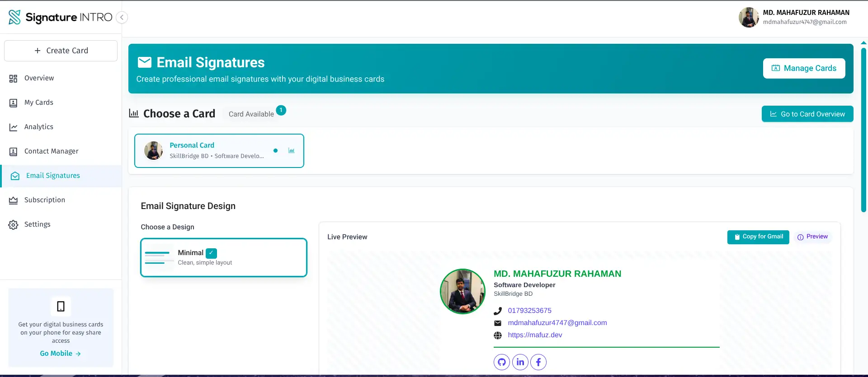Click the Copy for Gmail button

tap(758, 237)
